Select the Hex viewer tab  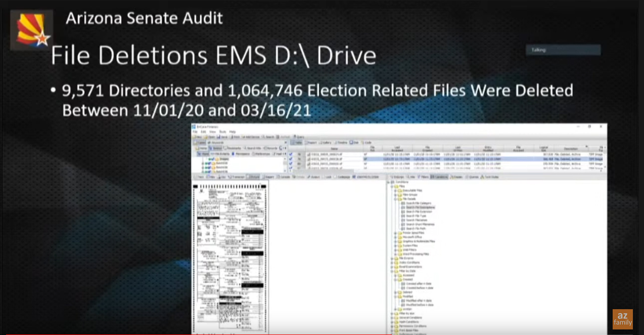click(x=210, y=177)
